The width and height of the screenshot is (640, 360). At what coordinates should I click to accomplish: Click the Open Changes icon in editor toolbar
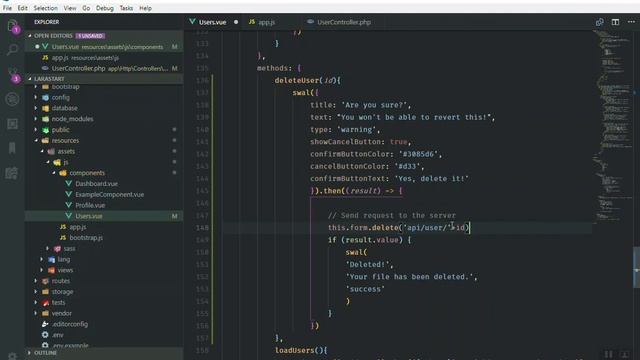pyautogui.click(x=599, y=22)
